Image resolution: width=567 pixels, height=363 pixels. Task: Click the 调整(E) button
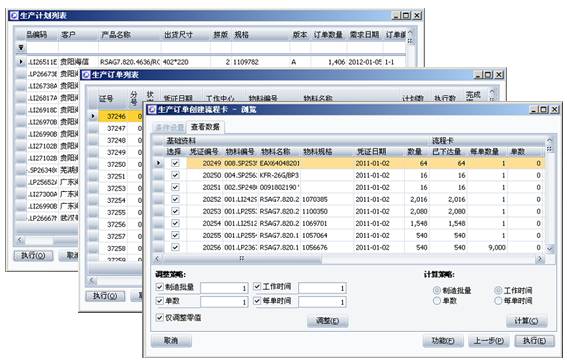click(x=328, y=321)
